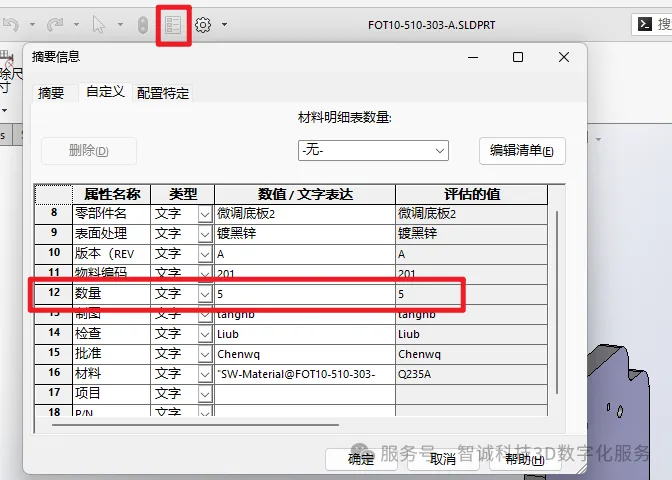Maximize the 摘要信息 dialog
Viewport: 672px width, 480px height.
(518, 57)
